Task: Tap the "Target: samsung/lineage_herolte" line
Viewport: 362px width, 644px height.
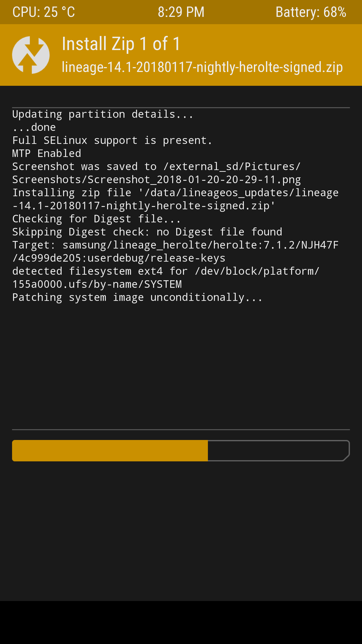Action: coord(175,245)
